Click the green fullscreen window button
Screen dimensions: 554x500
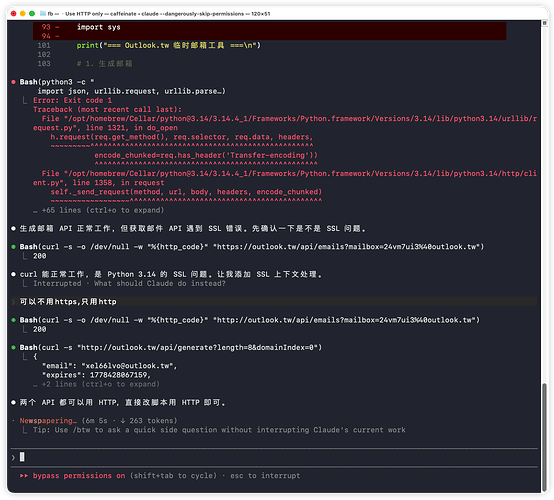tap(32, 13)
